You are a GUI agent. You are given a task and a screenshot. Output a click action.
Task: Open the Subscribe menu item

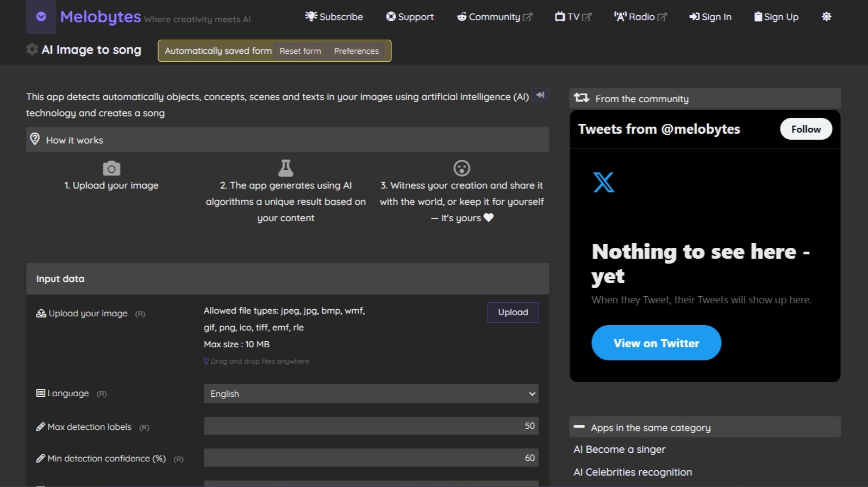[334, 17]
